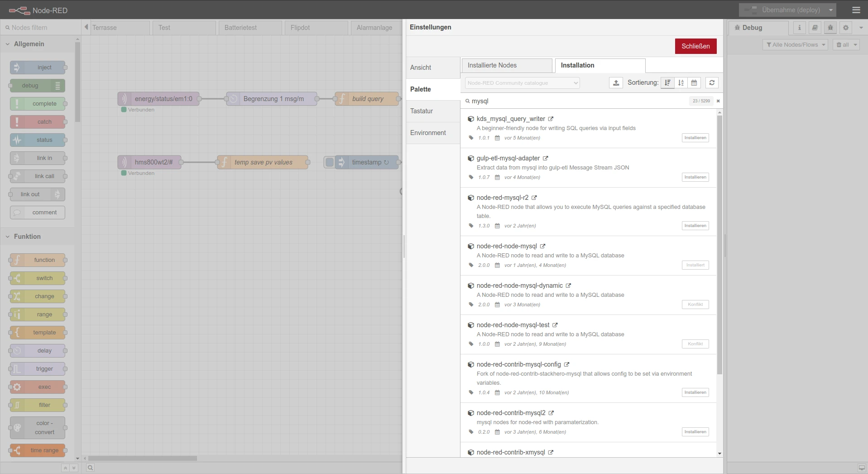Open external link icon for node-red-contrib-mysql2
The image size is (868, 474).
click(x=551, y=413)
